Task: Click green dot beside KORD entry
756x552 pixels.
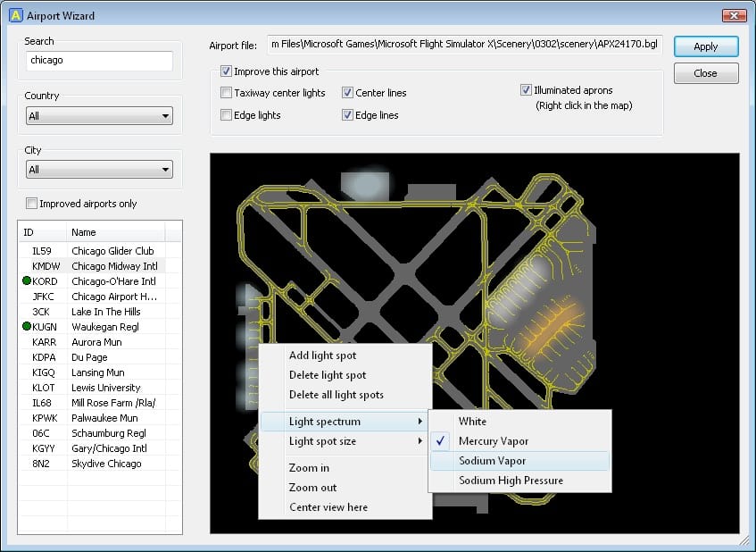Action: point(27,281)
